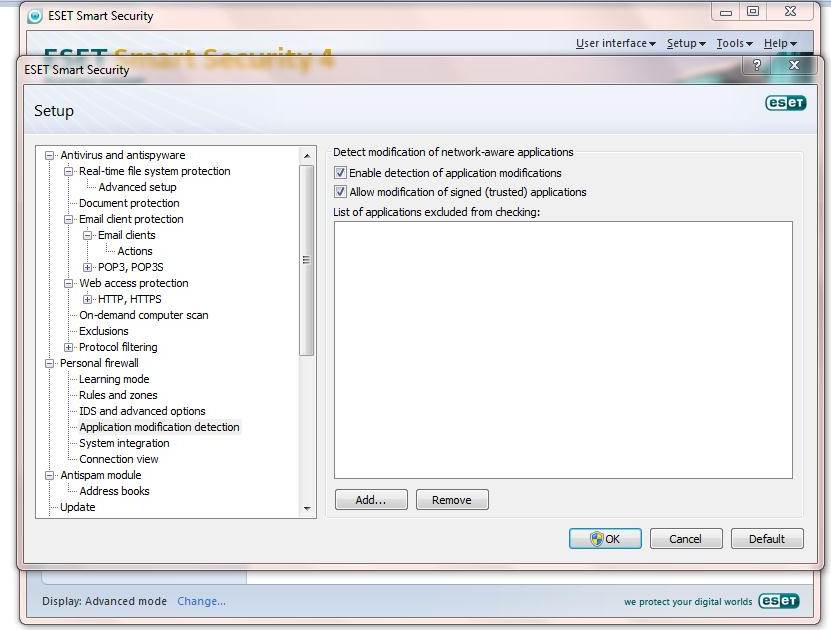Restore settings with the Default button
831x630 pixels.
coord(767,539)
